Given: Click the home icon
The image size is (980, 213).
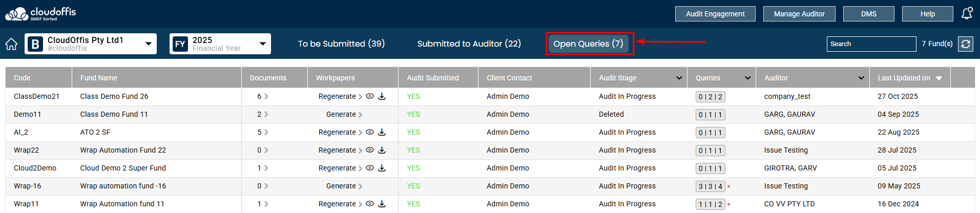Looking at the screenshot, I should (x=11, y=44).
